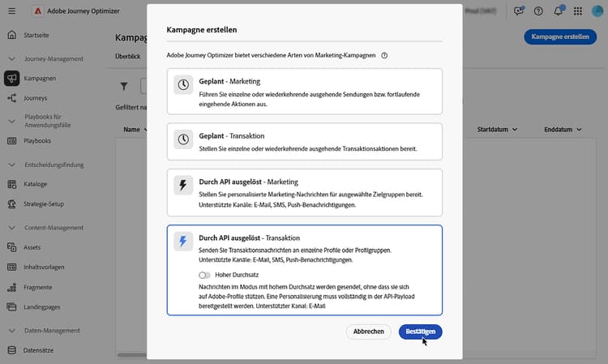The image size is (608, 364).
Task: Select the Geplant - Marketing campaign card
Action: (x=304, y=92)
